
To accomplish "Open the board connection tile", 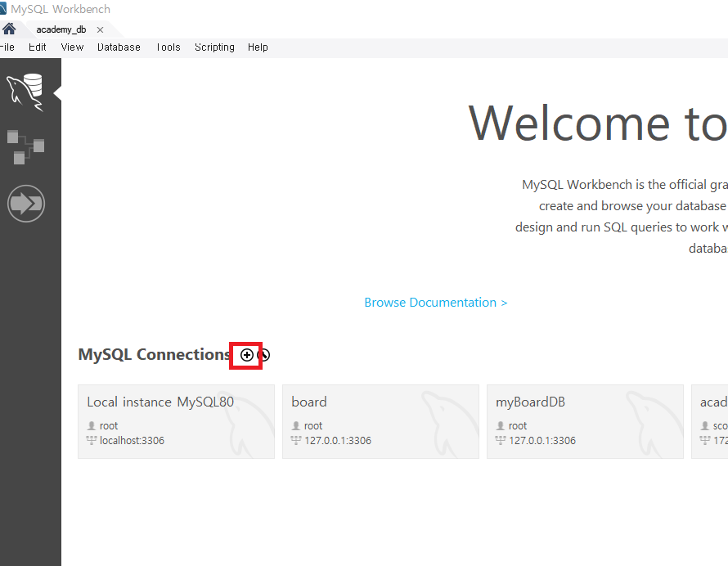I will pyautogui.click(x=380, y=421).
